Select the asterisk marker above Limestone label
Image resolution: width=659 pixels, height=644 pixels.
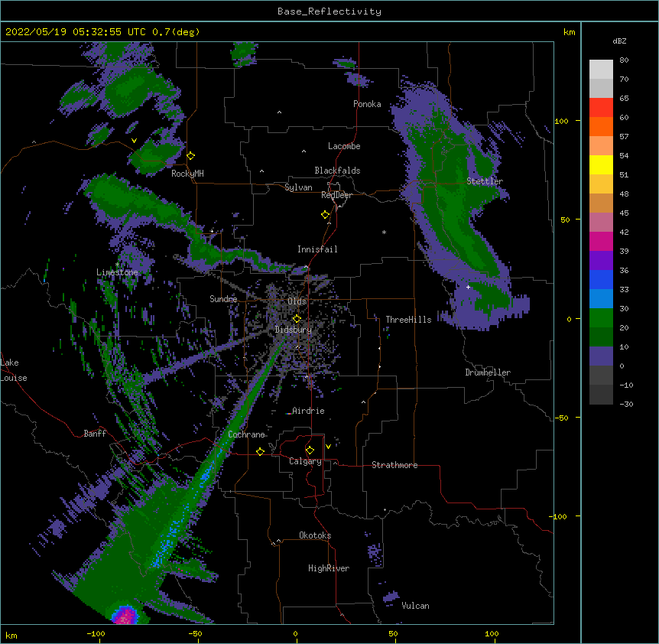[x=118, y=265]
